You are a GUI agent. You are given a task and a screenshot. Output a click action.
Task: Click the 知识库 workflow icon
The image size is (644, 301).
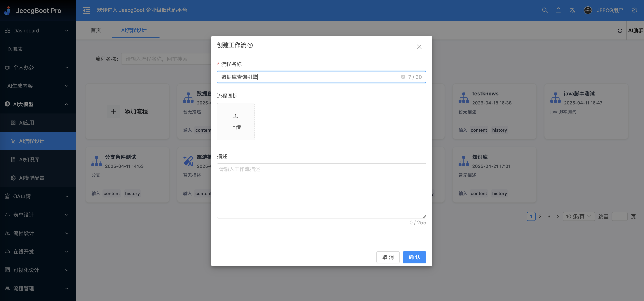coord(464,161)
